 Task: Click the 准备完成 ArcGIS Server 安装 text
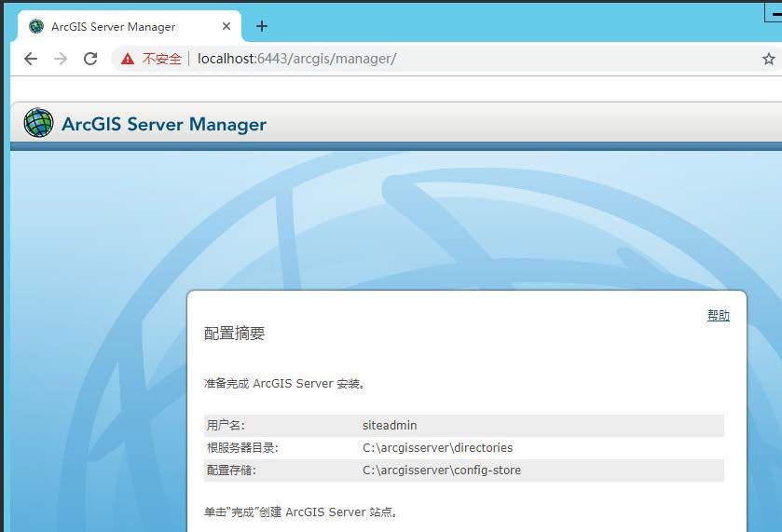pyautogui.click(x=285, y=384)
